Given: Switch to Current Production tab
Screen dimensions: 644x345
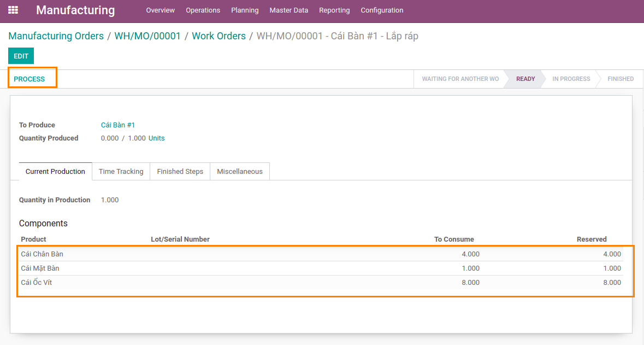Looking at the screenshot, I should point(56,172).
